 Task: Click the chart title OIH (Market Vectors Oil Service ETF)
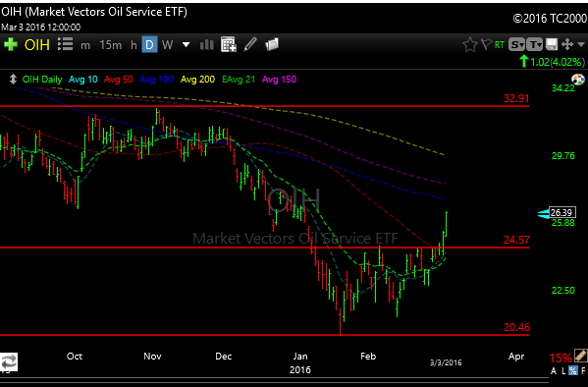pos(94,12)
